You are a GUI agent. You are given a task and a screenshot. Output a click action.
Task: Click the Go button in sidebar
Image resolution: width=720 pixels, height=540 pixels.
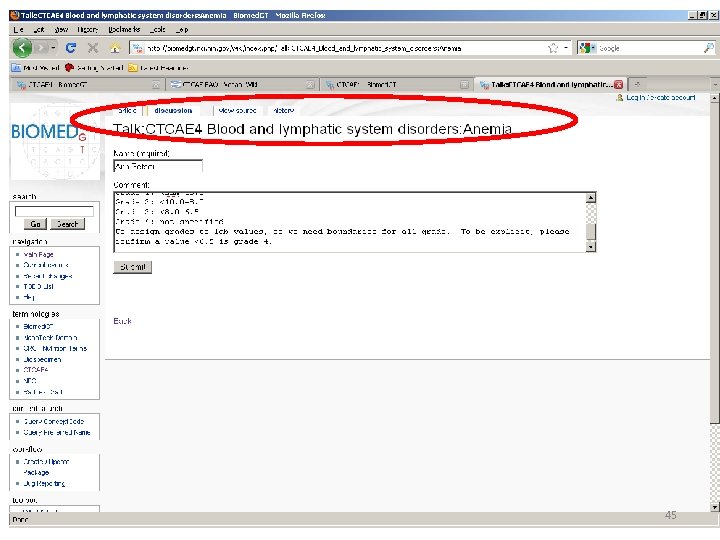coord(35,224)
